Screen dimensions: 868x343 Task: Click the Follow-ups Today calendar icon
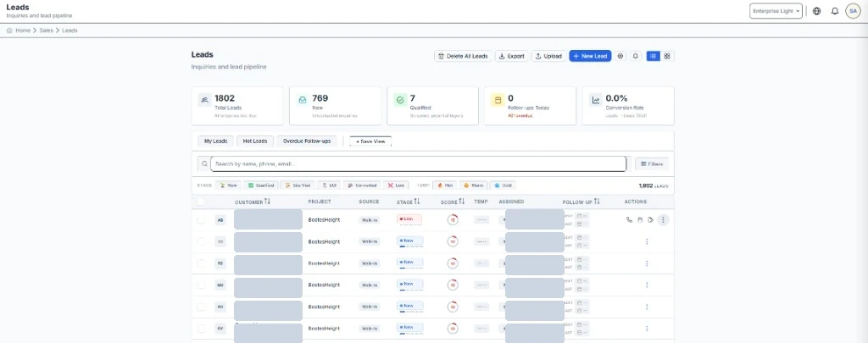[498, 100]
